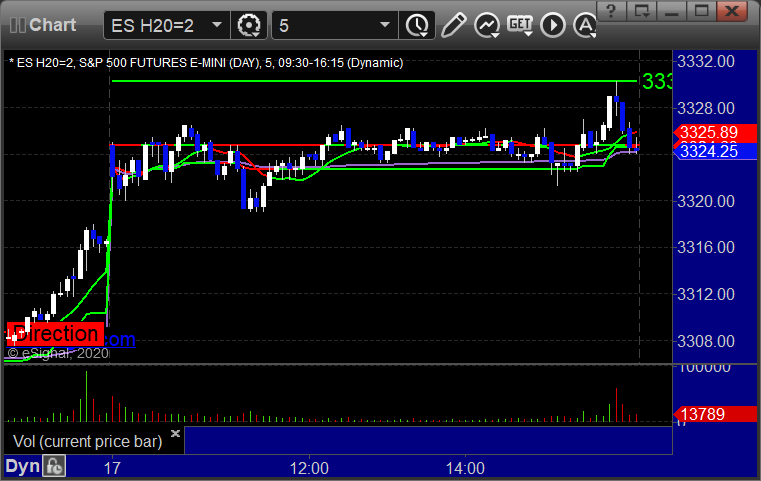This screenshot has height=481, width=761.
Task: Click the blue 3324.25 price label
Action: pyautogui.click(x=708, y=152)
